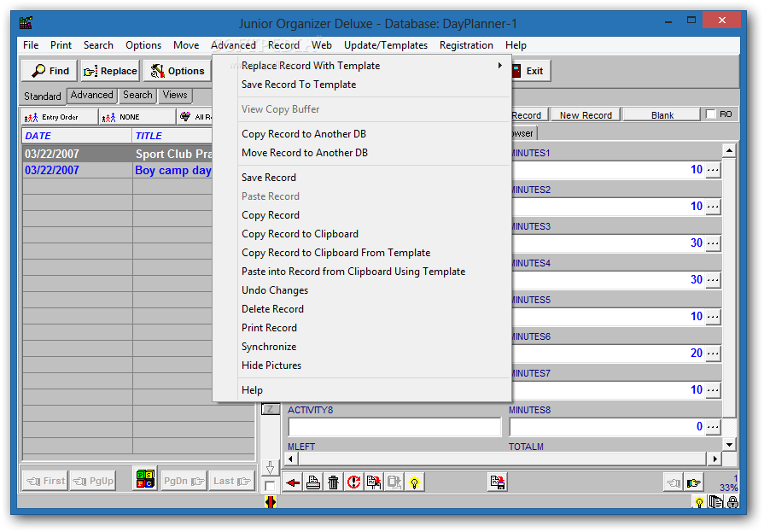
Task: Open MINUTES6 ellipsis editor button
Action: 713,354
